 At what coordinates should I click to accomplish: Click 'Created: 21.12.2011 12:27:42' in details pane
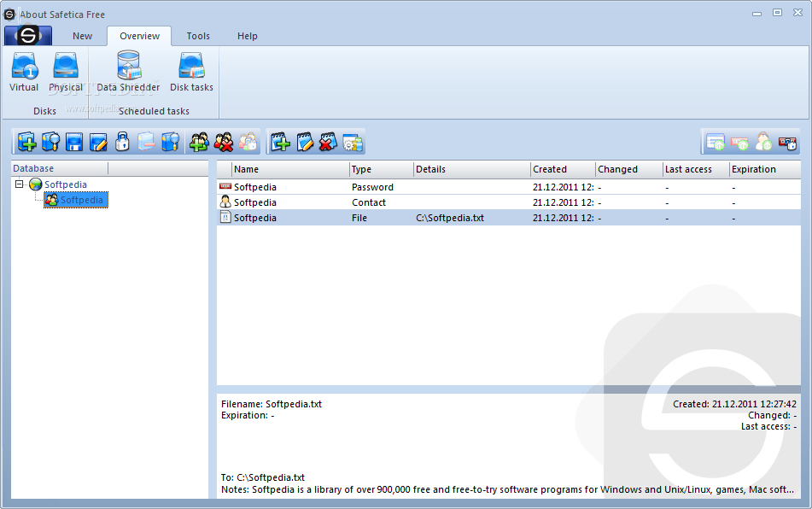tap(734, 404)
